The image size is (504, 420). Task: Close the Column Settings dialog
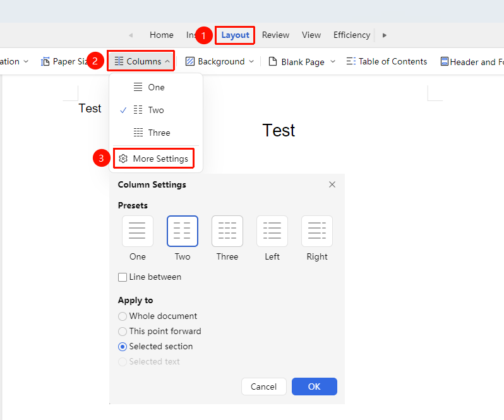click(332, 184)
